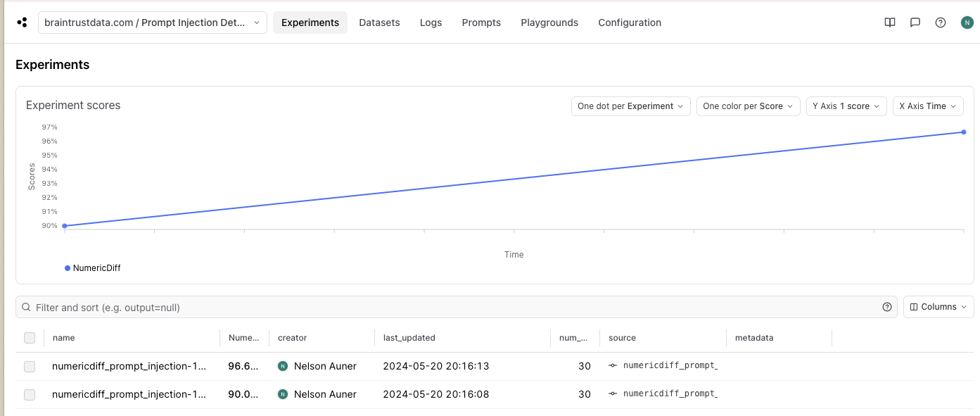Click Nelson Auner avatar in 96.6 row
Image resolution: width=980 pixels, height=416 pixels.
pyautogui.click(x=283, y=366)
